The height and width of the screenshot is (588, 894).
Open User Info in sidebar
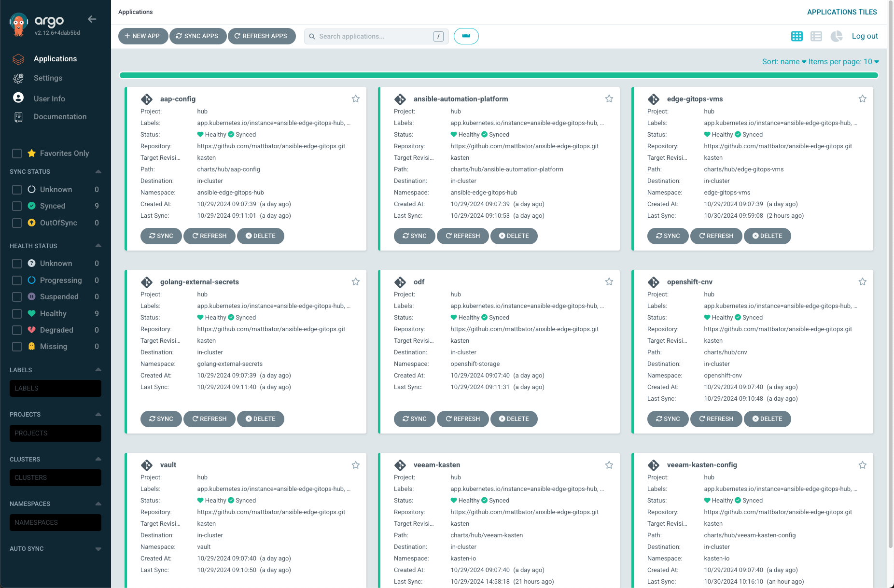(x=49, y=98)
